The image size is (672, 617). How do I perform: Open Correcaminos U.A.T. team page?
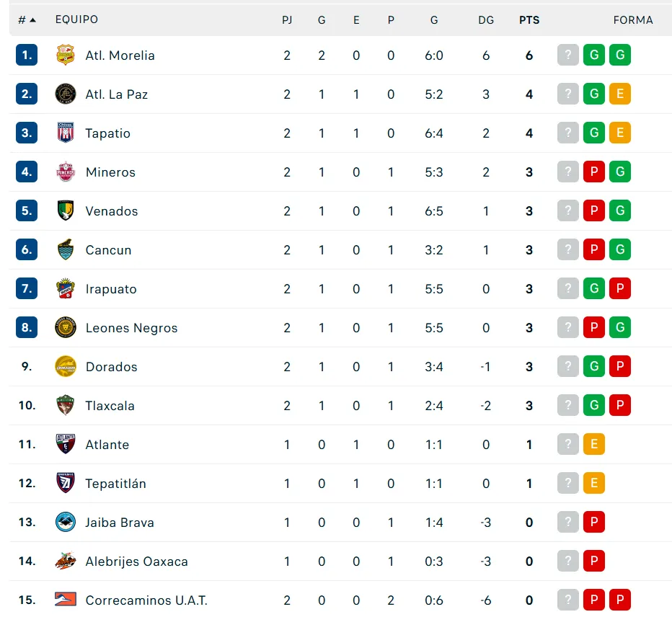[x=146, y=600]
